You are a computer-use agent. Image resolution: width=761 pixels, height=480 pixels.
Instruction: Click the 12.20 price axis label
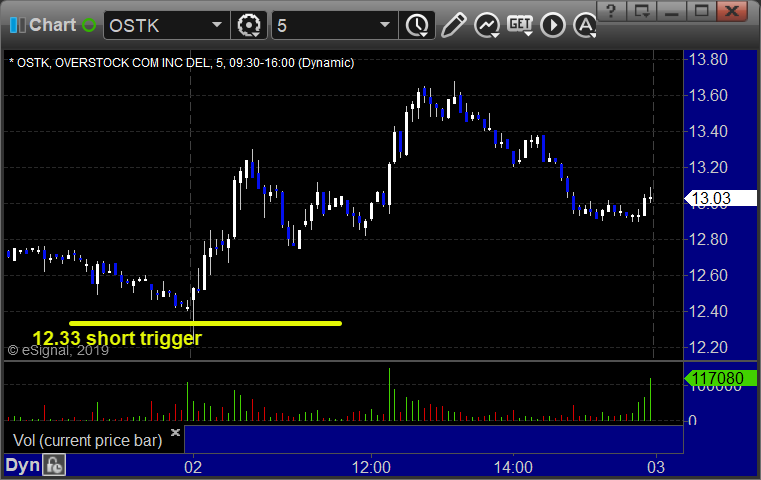coord(709,348)
